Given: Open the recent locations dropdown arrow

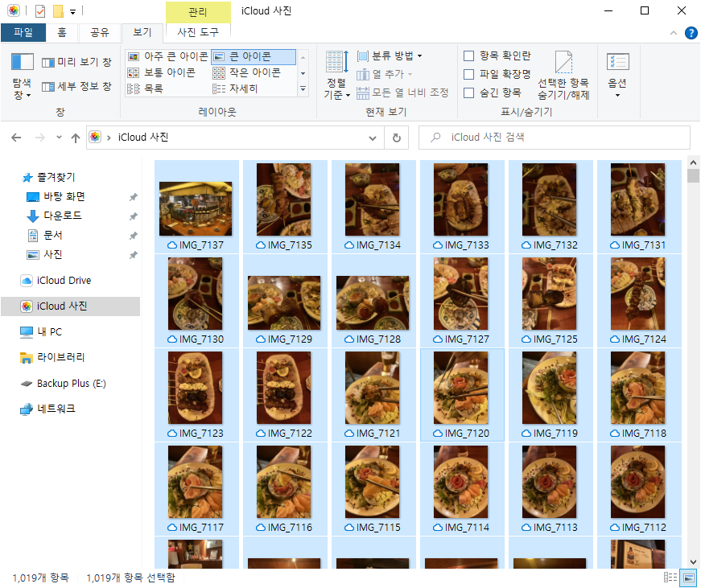Looking at the screenshot, I should (59, 138).
